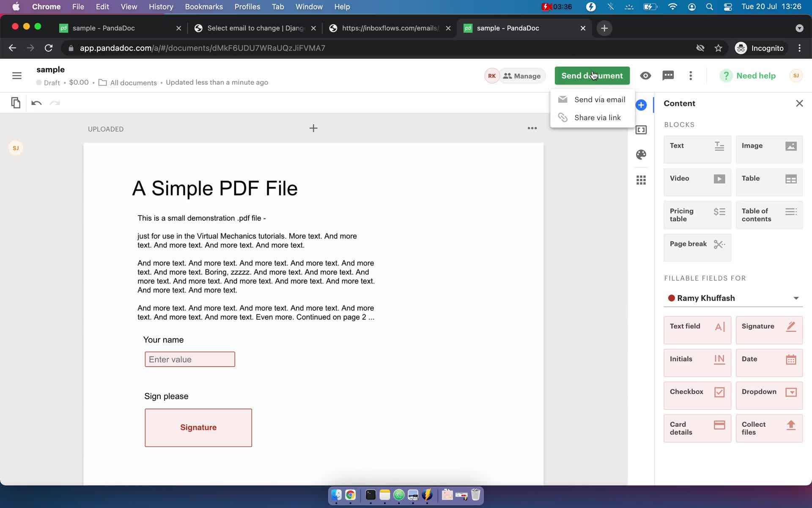Select Share via link option

pyautogui.click(x=598, y=117)
